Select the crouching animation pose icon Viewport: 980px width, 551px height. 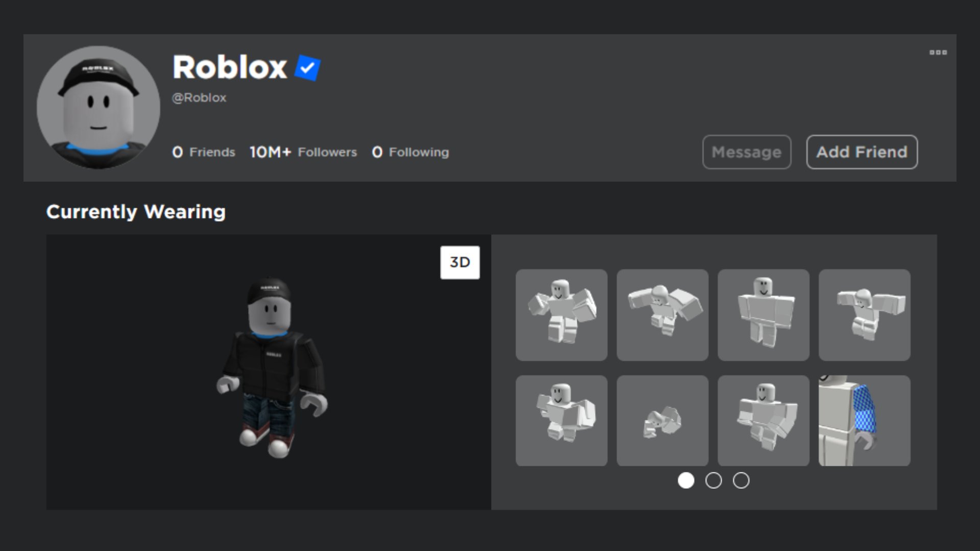tap(663, 420)
